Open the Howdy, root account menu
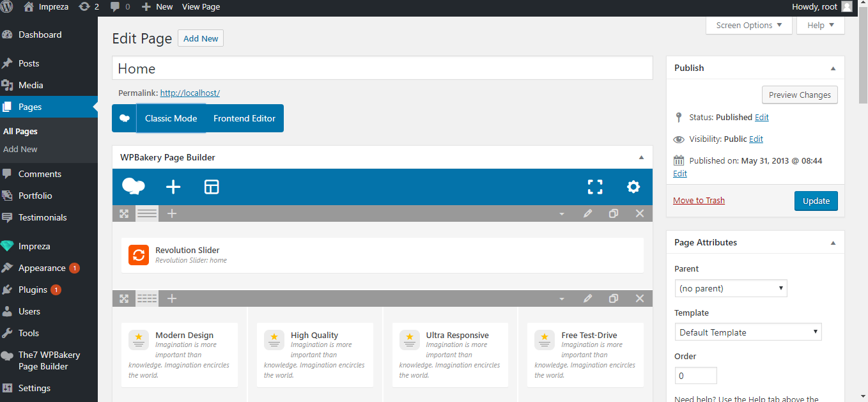Screen dimensions: 868x402 point(822,6)
